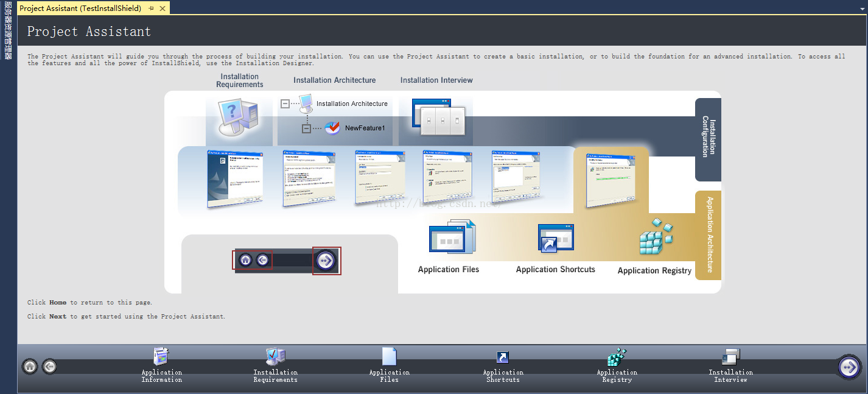Click the second wizard dialog screenshot thumbnail
Viewport: 868px width, 394px height.
[x=309, y=179]
